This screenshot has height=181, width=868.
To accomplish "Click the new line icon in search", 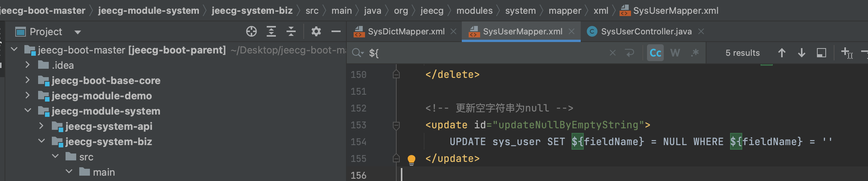I will tap(629, 53).
